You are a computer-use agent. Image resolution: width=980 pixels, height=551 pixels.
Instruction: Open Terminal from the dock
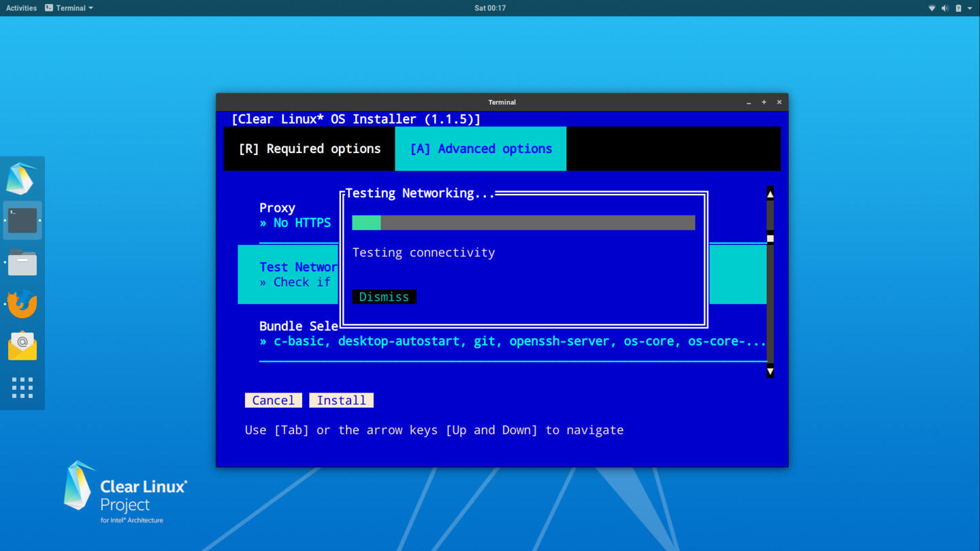22,220
